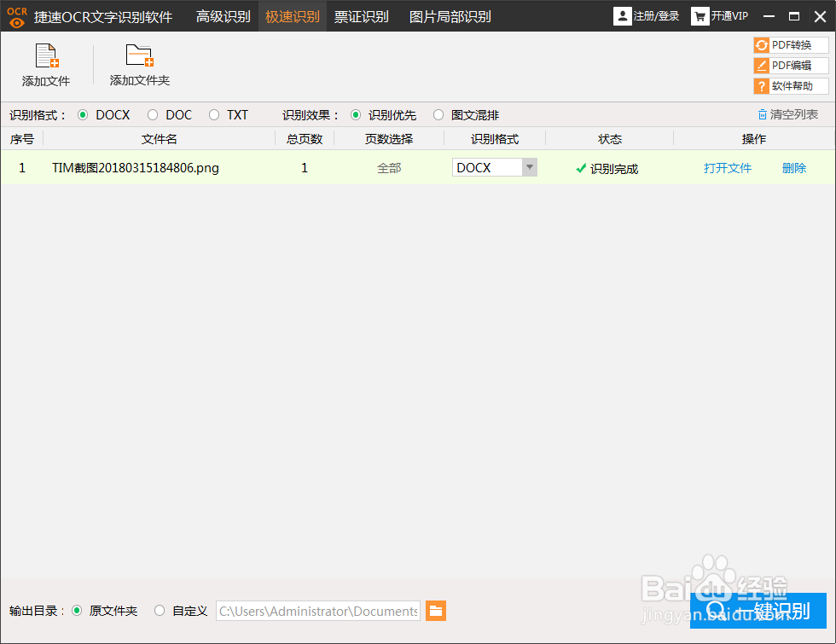Click the 添加文件夹 add-folder icon
836x644 pixels.
click(140, 55)
